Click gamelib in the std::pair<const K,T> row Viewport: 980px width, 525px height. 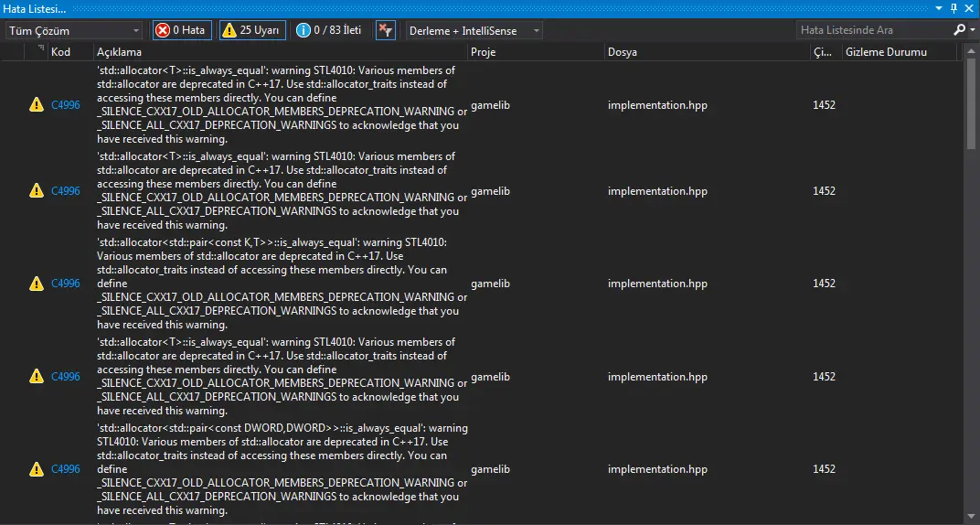tap(490, 284)
